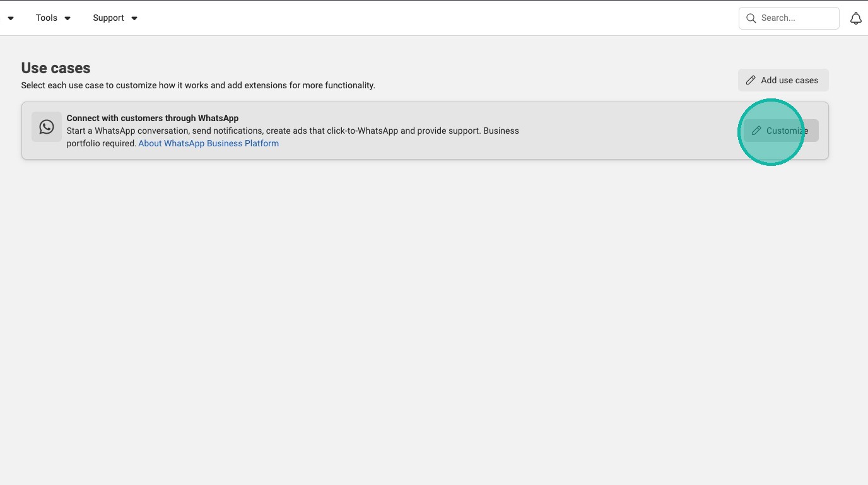
Task: Expand the Tools dropdown arrow
Action: 67,18
